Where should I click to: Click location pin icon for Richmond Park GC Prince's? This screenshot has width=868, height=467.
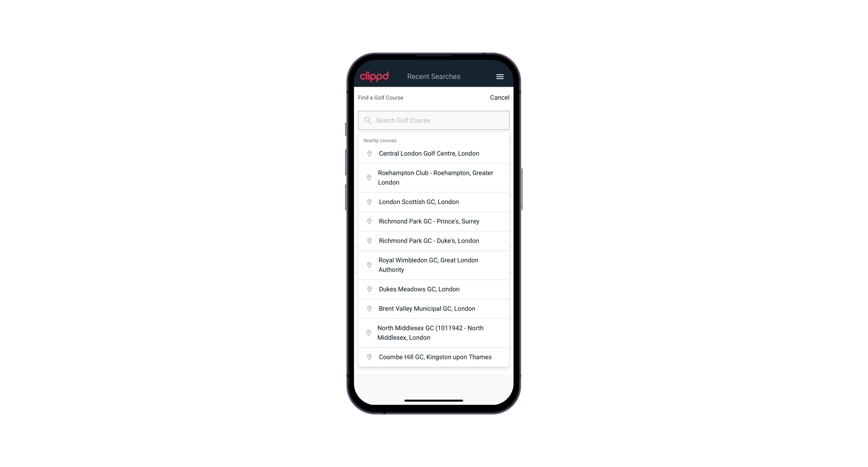[370, 221]
